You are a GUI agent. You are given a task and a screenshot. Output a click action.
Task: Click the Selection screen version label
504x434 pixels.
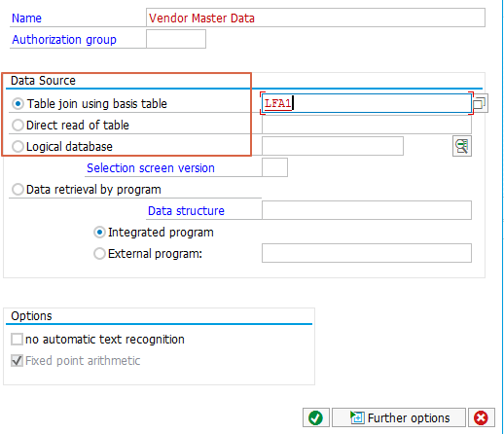click(x=151, y=168)
